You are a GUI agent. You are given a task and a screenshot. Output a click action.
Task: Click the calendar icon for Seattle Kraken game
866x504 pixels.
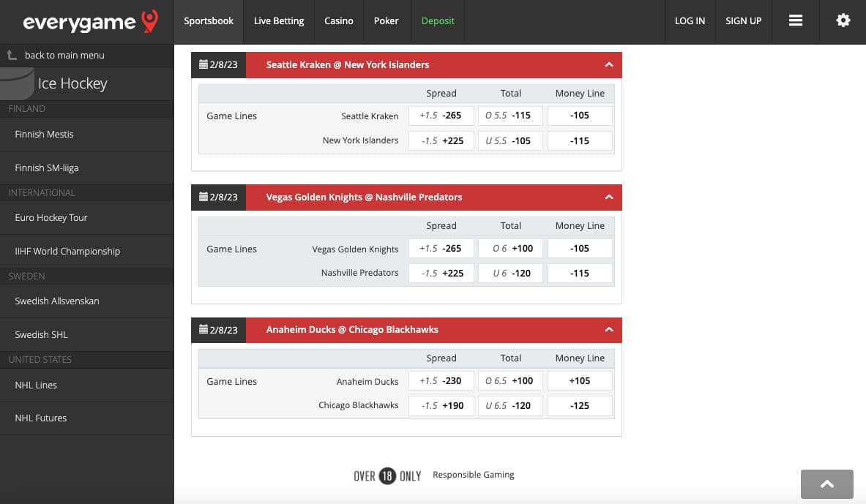[x=204, y=64]
